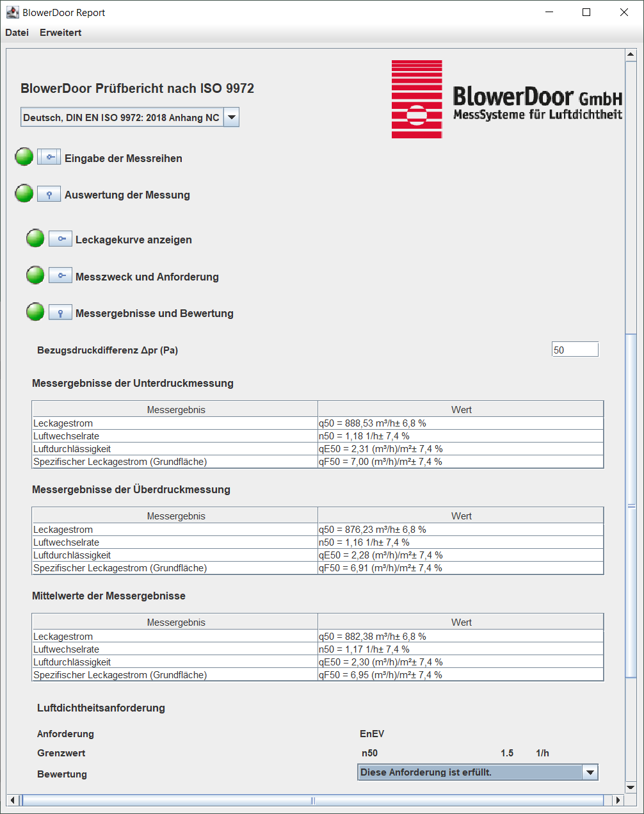644x814 pixels.
Task: Expand the Eingabe der Messreihen section
Action: point(49,157)
